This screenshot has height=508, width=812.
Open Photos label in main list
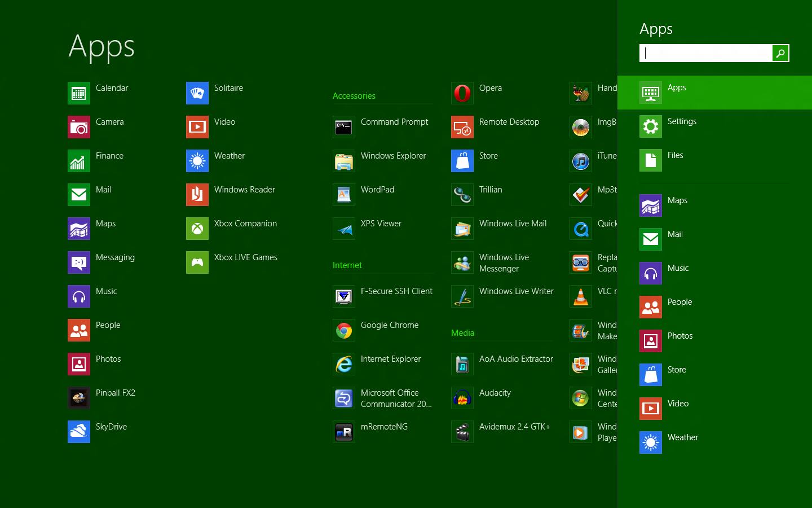click(x=108, y=359)
